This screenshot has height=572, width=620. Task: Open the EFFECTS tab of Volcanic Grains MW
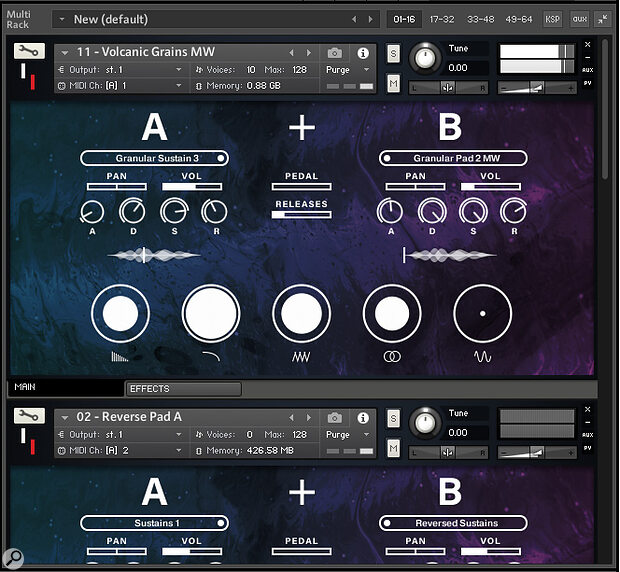tap(183, 389)
